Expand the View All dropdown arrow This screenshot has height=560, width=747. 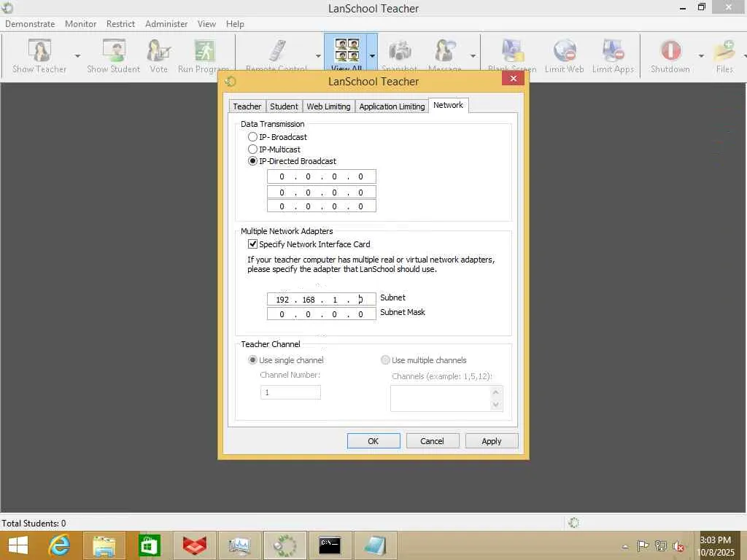[x=372, y=55]
